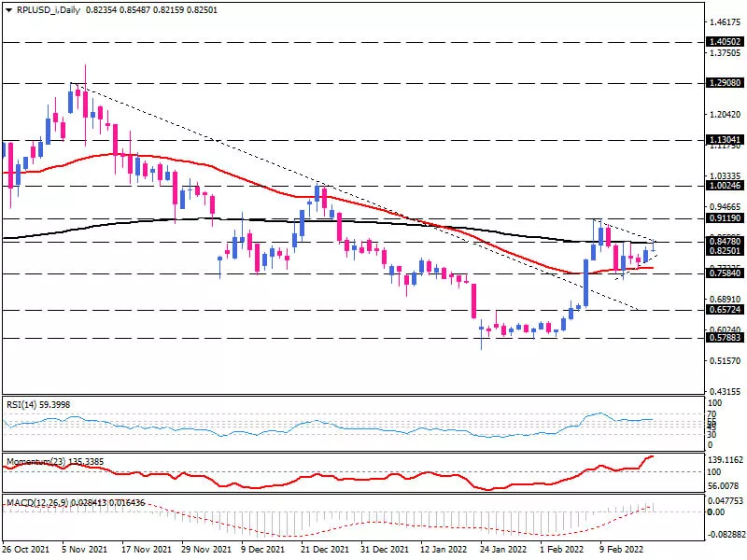The width and height of the screenshot is (747, 560).
Task: Select the 9 Dec 2021 date label
Action: pos(263,550)
